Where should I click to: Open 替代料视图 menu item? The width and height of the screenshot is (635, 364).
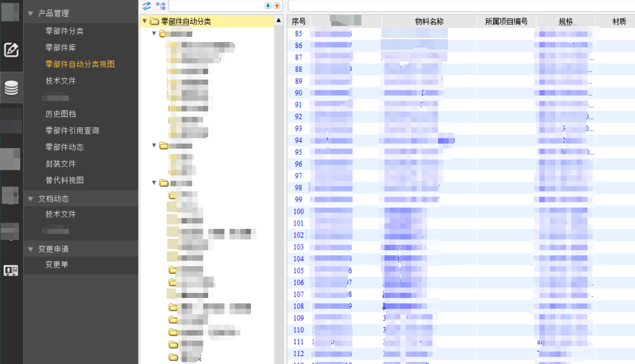(64, 180)
